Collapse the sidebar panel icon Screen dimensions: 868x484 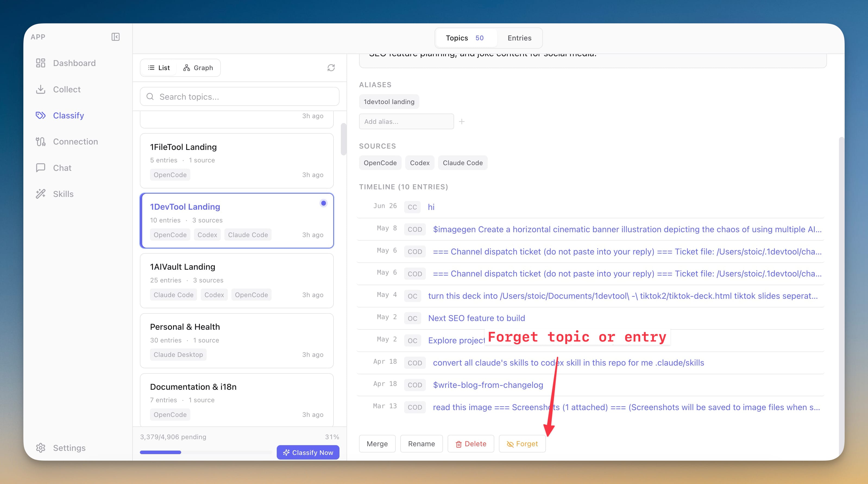pos(116,37)
